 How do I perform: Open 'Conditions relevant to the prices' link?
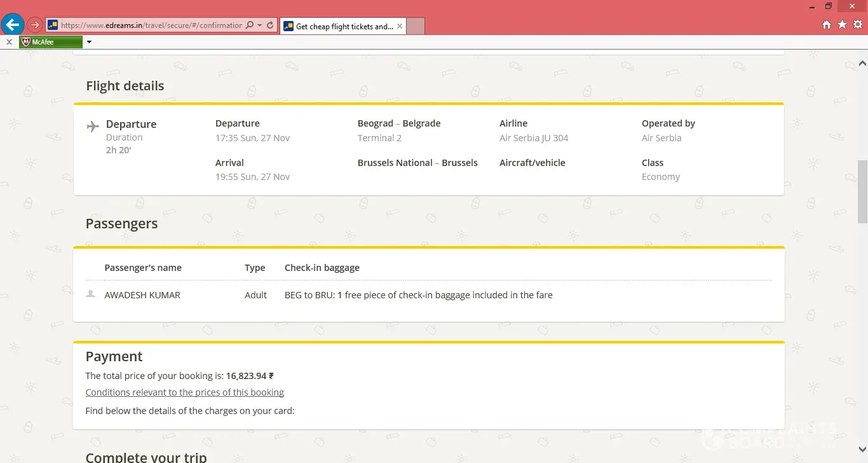click(x=184, y=392)
